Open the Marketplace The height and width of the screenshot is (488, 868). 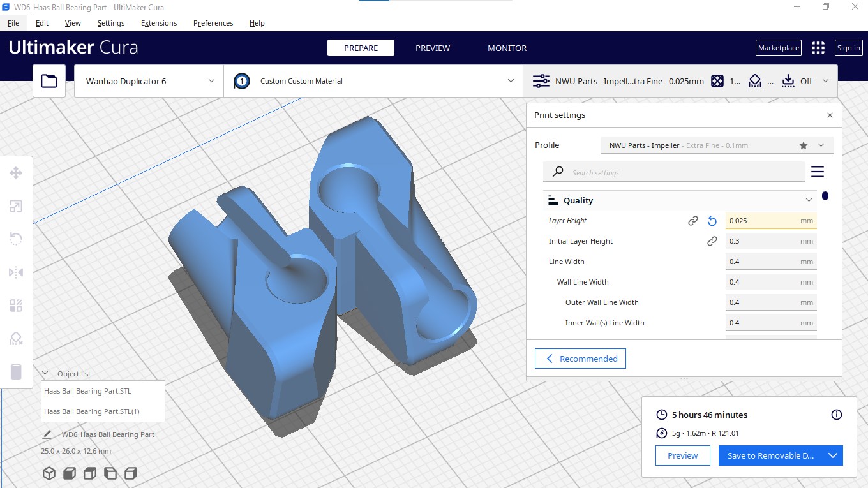click(778, 48)
